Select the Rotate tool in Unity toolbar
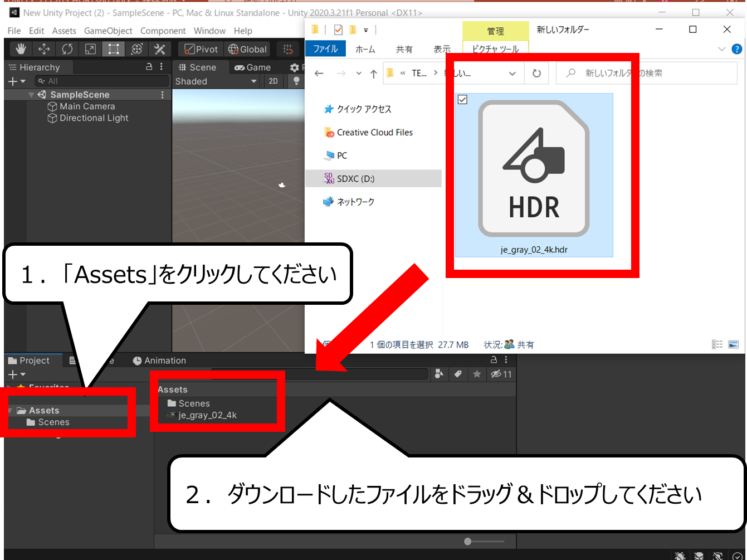This screenshot has width=747, height=560. click(x=67, y=49)
